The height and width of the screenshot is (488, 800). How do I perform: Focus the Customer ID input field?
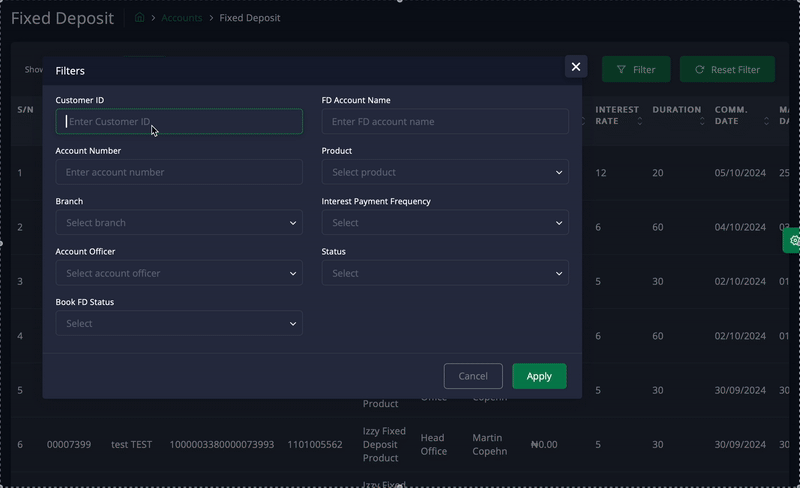(x=179, y=122)
